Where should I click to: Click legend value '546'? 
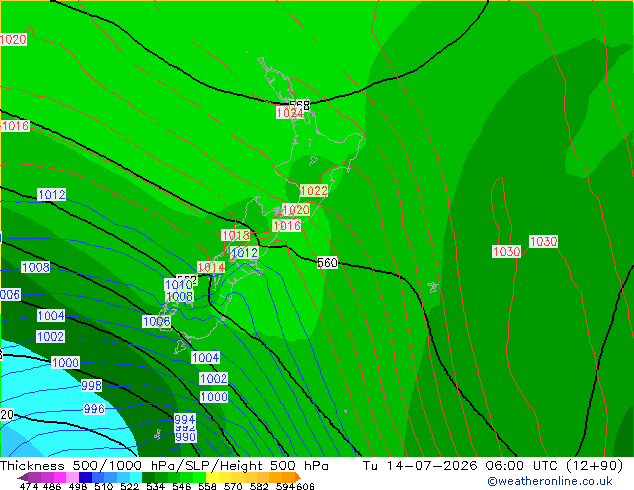[x=182, y=486]
